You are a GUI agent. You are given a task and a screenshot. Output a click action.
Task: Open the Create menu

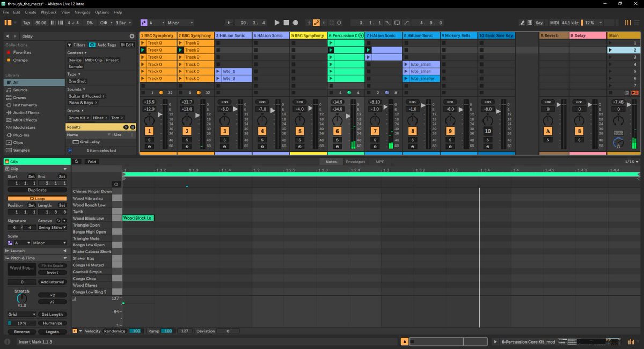(x=31, y=12)
